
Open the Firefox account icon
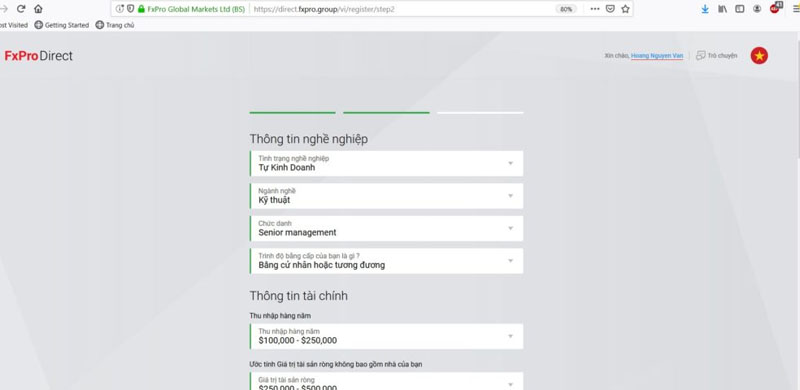click(x=757, y=9)
